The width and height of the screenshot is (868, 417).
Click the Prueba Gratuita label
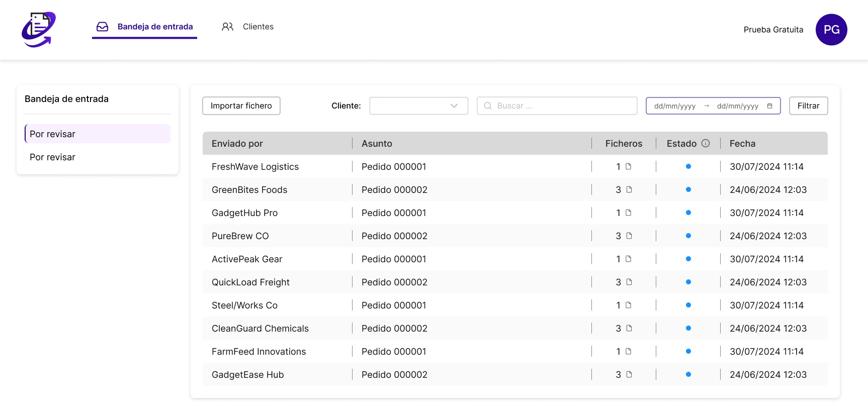click(773, 30)
